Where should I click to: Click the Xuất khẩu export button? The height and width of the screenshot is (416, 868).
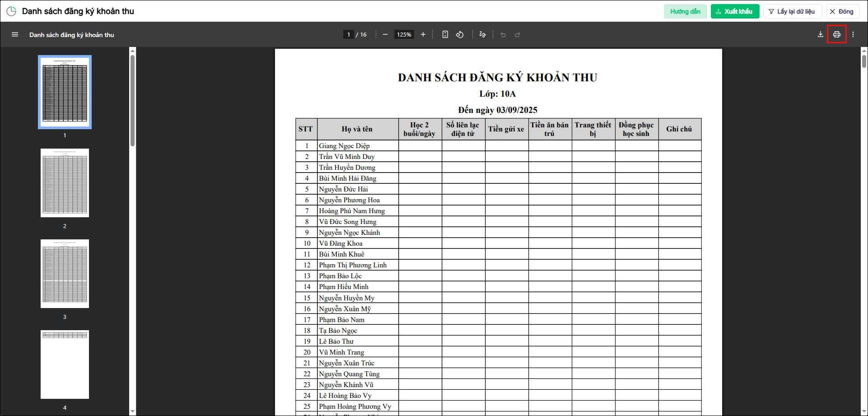[735, 11]
